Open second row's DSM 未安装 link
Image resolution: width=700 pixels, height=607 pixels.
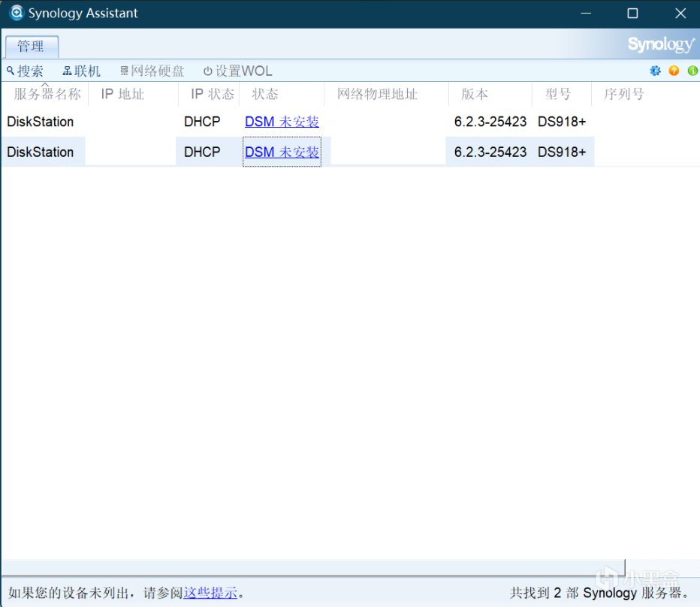(x=282, y=152)
